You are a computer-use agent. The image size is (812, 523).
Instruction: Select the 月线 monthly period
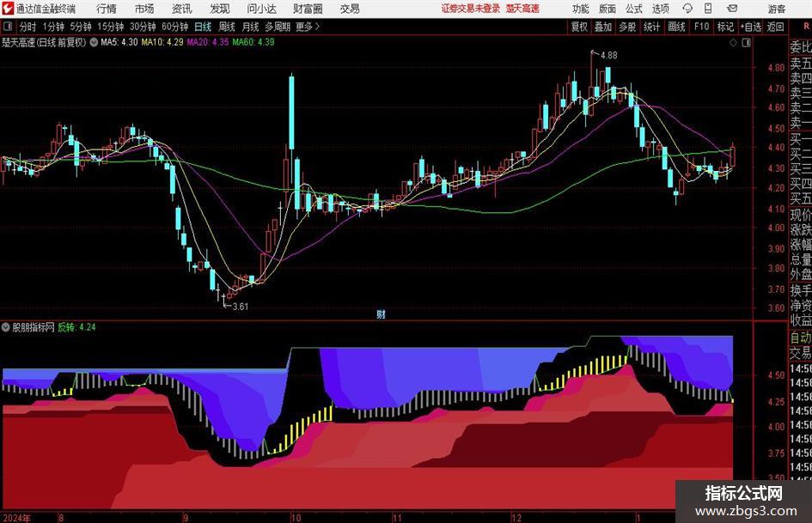(x=251, y=27)
